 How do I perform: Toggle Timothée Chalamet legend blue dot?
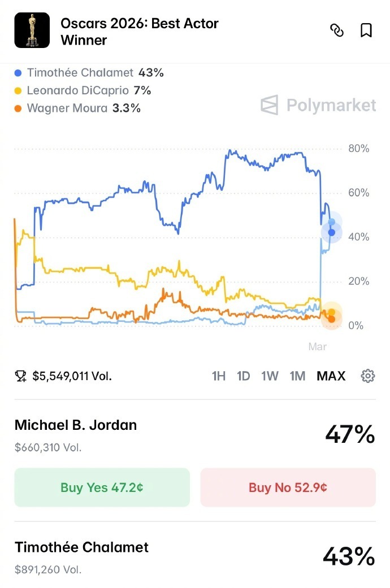click(x=18, y=73)
